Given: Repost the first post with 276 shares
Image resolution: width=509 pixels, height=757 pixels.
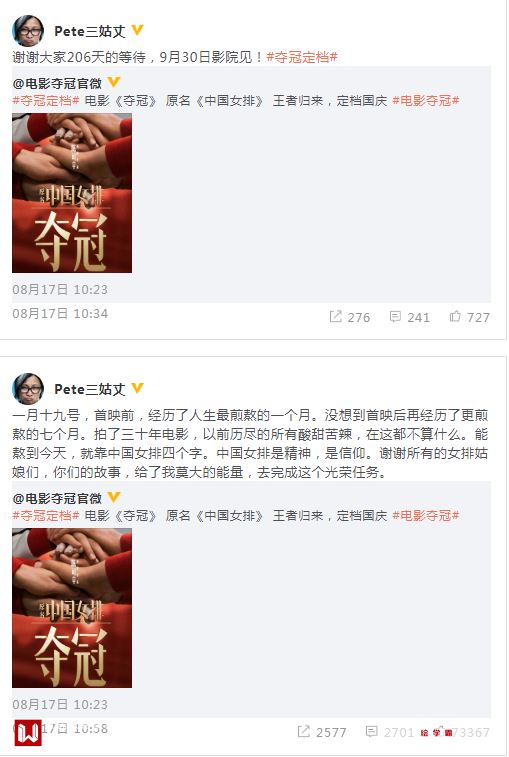Looking at the screenshot, I should pos(350,317).
